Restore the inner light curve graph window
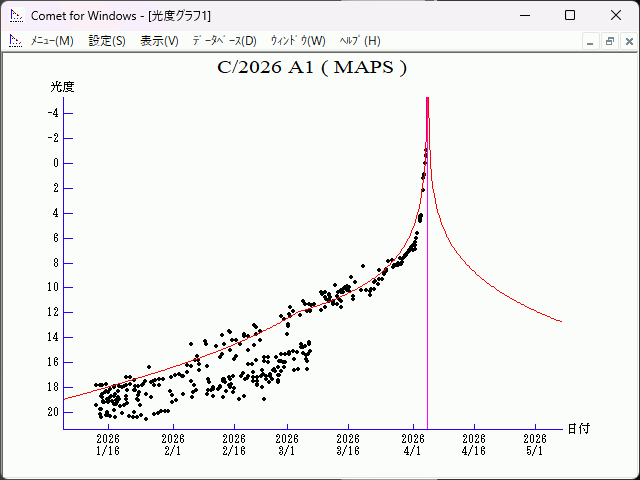This screenshot has height=480, width=640. coord(609,41)
